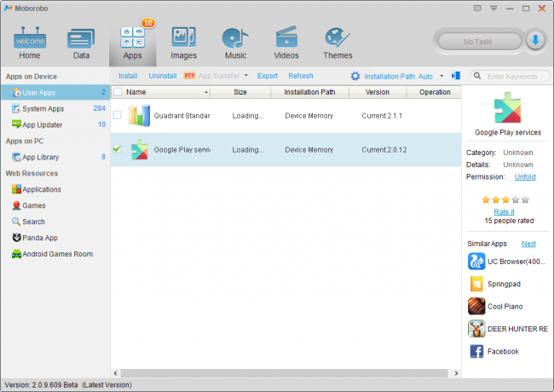The image size is (554, 392).
Task: Open Games web resource
Action: 29,205
